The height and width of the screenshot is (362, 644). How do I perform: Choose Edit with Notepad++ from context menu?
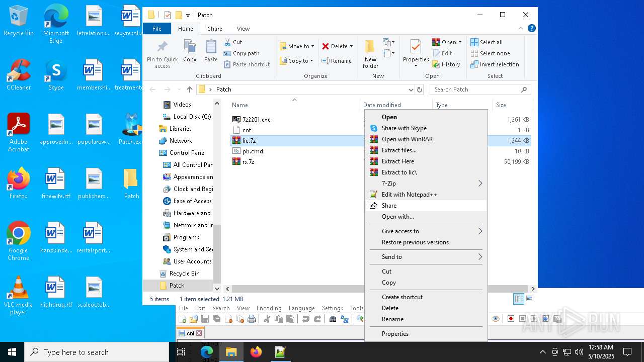tap(426, 195)
